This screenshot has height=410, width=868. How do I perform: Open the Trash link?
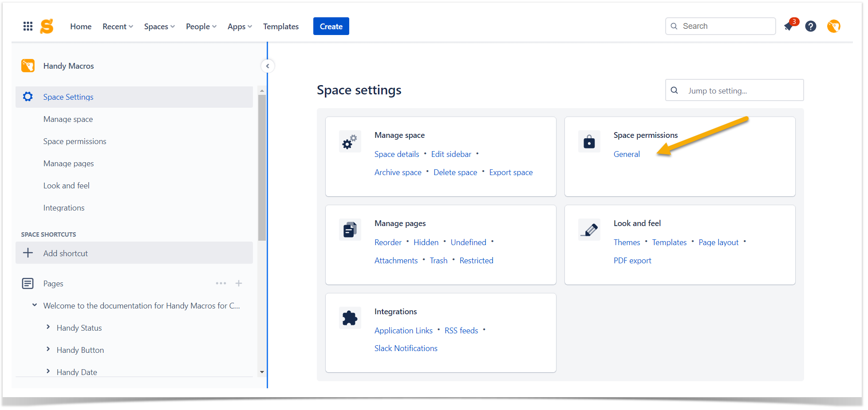pos(438,261)
